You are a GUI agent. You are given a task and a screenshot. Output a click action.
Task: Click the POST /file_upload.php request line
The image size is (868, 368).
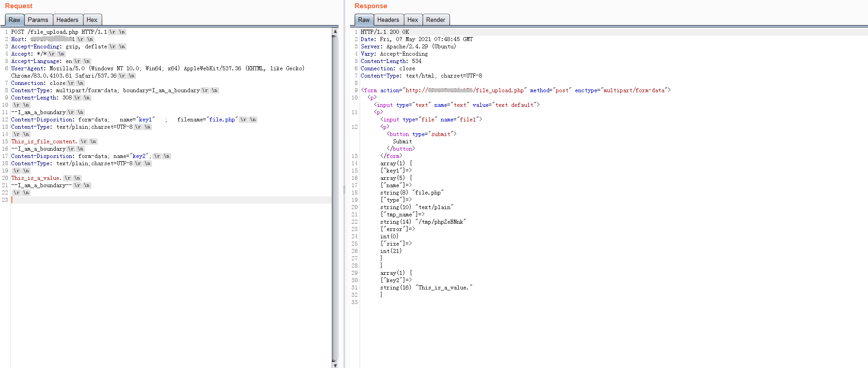pos(59,32)
